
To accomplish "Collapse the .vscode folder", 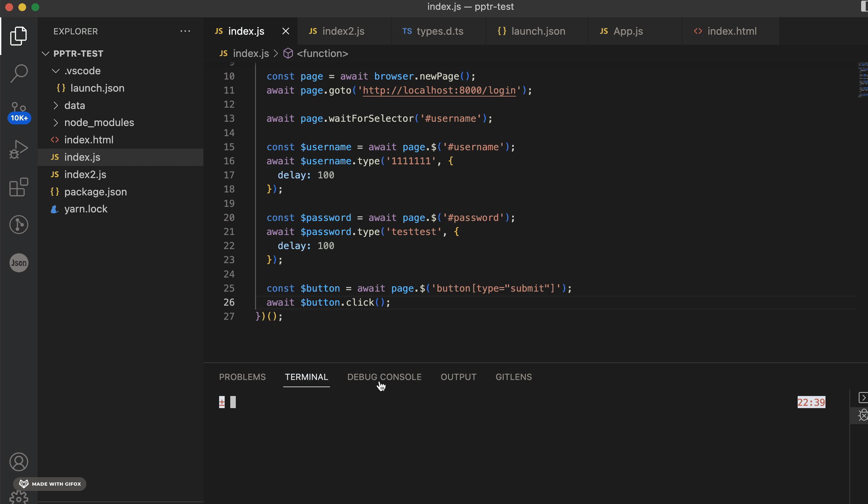I will (56, 71).
